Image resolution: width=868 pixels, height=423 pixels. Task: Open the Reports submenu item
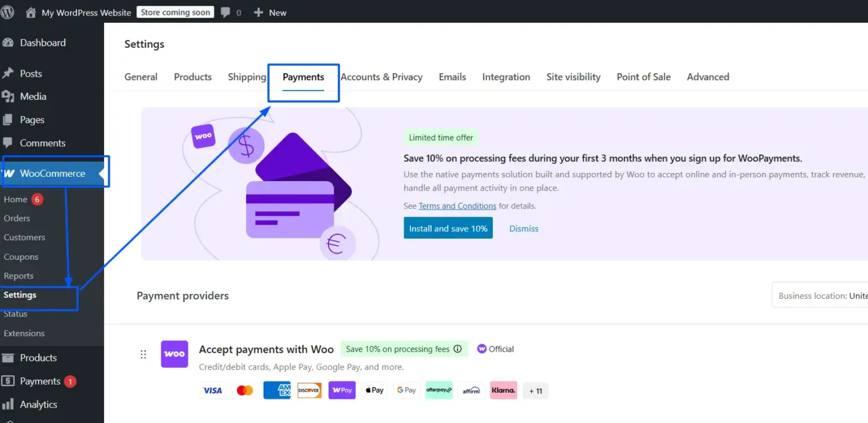pyautogui.click(x=19, y=276)
